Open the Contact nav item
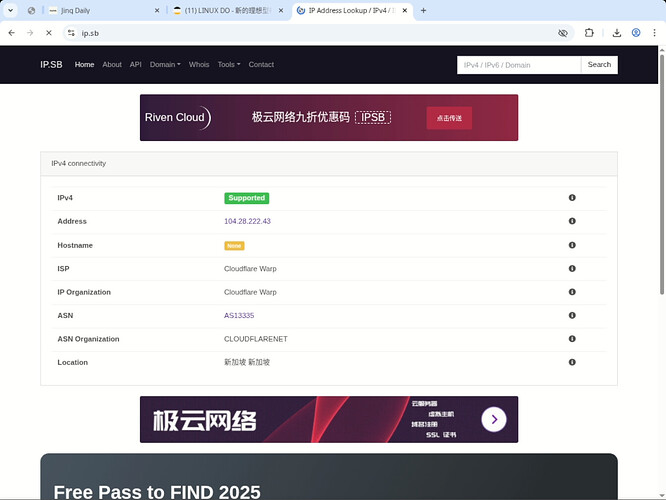The height and width of the screenshot is (500, 666). (261, 65)
